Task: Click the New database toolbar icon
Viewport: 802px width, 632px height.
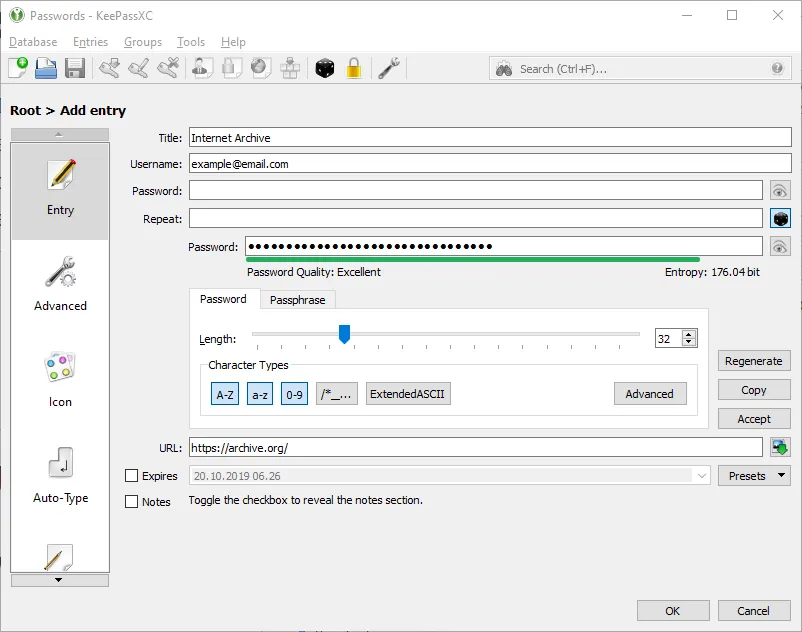Action: (18, 68)
